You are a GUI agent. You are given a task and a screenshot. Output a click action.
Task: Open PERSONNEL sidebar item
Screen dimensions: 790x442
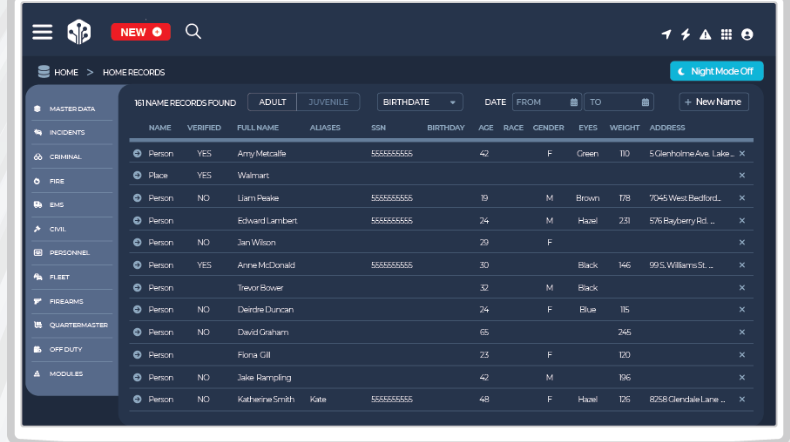[72, 252]
